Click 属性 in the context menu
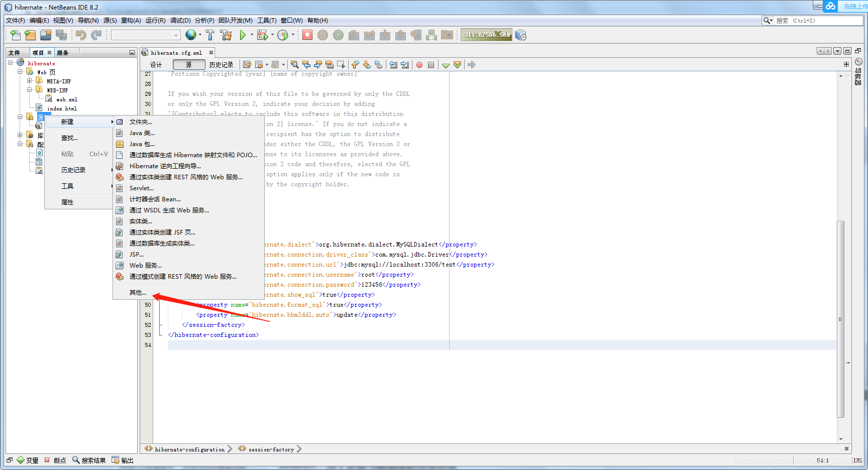The width and height of the screenshot is (868, 470). tap(79, 202)
